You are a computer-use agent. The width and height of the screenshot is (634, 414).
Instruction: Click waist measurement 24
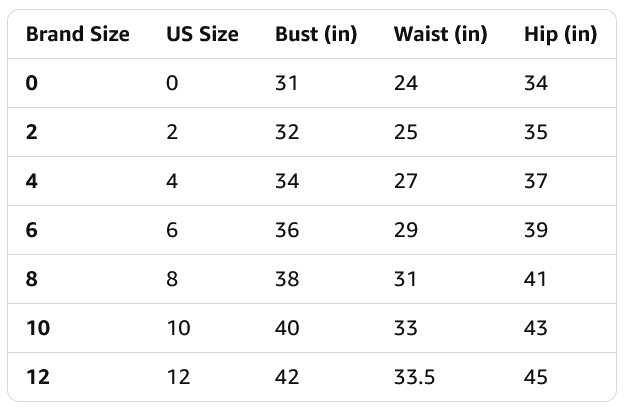406,83
